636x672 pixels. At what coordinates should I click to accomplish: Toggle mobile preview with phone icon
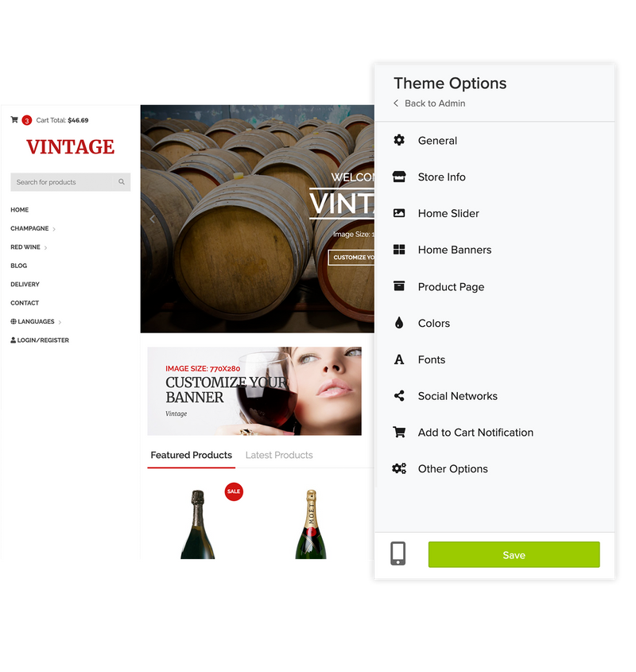tap(397, 554)
